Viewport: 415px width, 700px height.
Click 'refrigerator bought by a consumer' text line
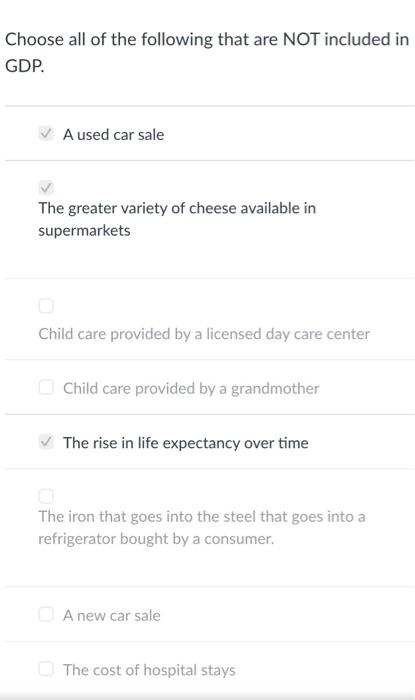(156, 539)
